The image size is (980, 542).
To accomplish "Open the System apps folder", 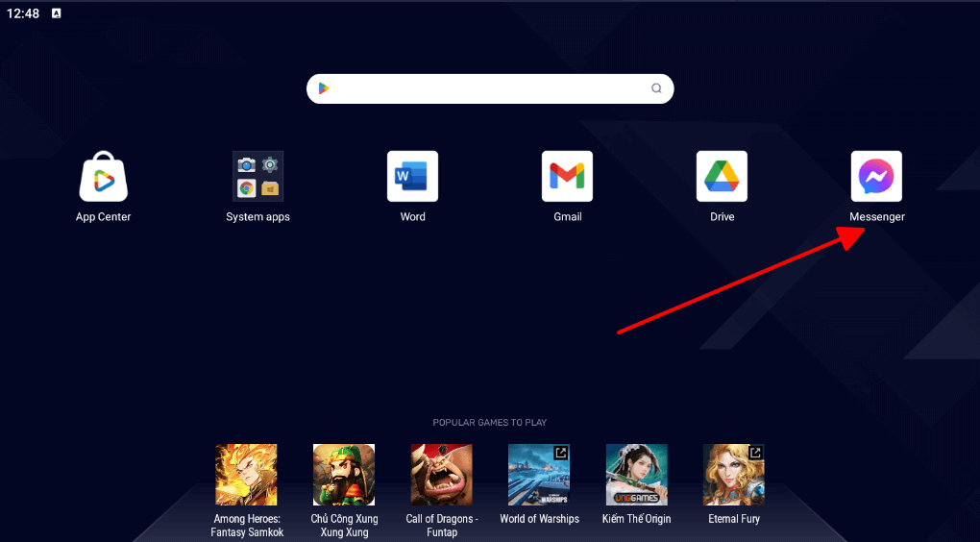I will (x=258, y=176).
